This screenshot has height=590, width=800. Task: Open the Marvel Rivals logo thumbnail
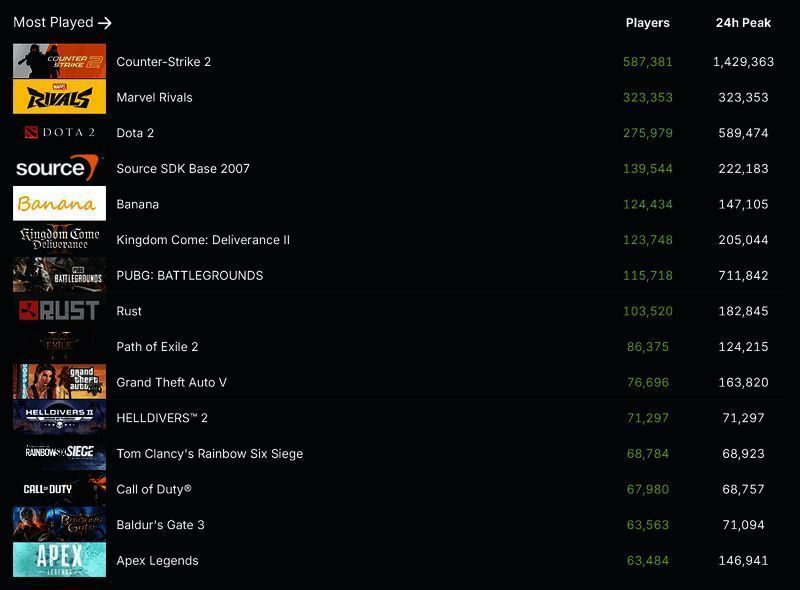[x=59, y=97]
